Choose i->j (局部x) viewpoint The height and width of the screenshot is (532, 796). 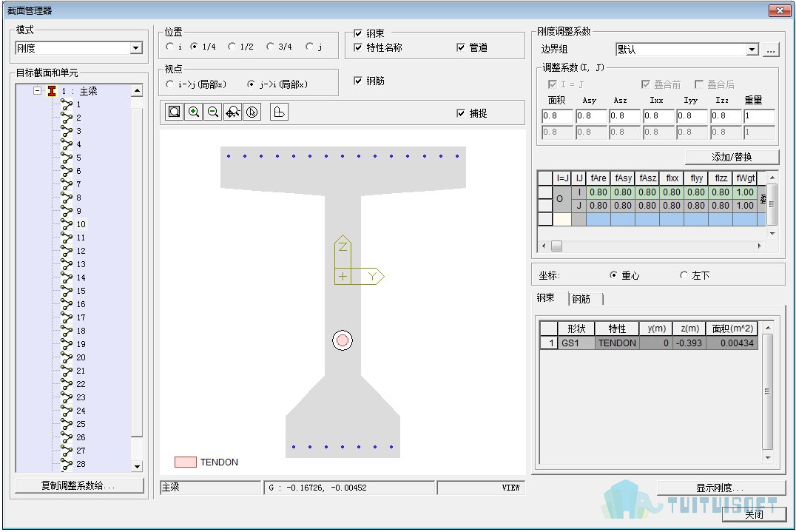[169, 84]
